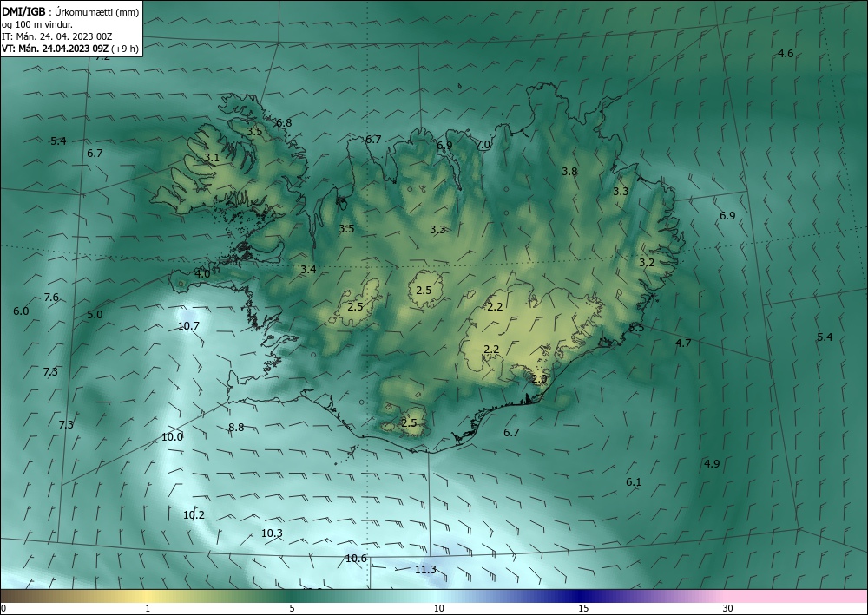868x615 pixels.
Task: Click the 0 label on the color scale
Action: pos(3,608)
